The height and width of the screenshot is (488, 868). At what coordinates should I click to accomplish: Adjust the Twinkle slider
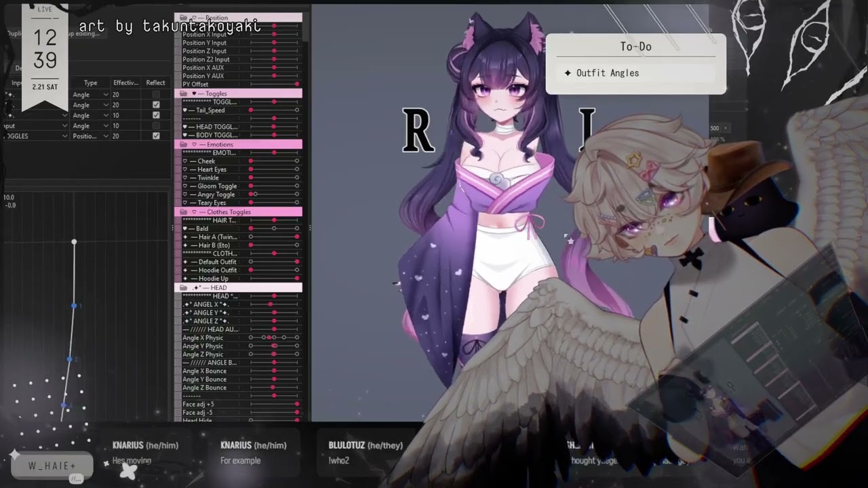pos(274,178)
